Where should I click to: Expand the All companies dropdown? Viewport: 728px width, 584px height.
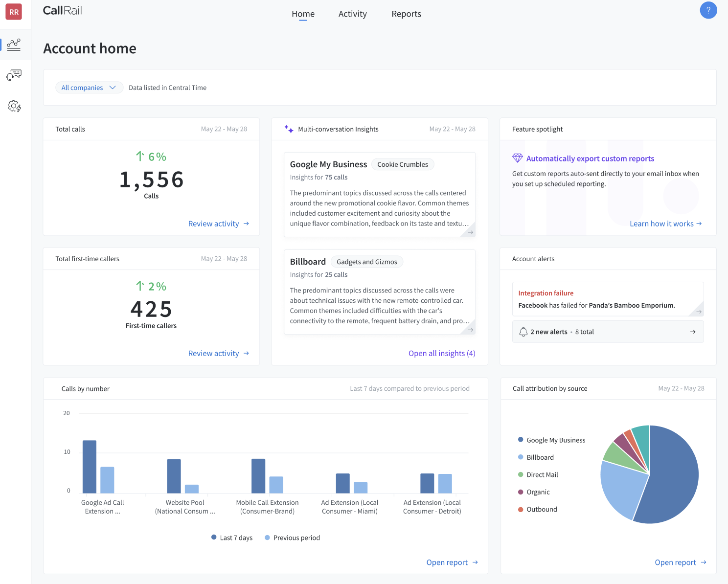click(x=89, y=88)
